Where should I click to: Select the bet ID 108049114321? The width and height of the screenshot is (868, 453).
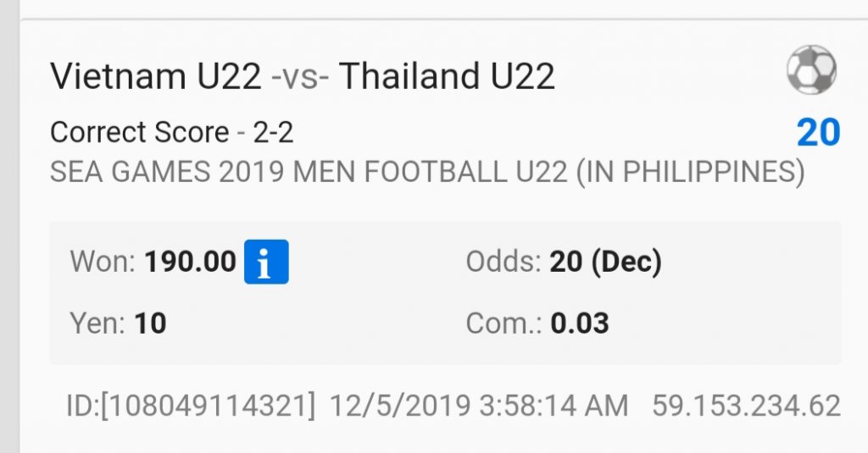pyautogui.click(x=191, y=406)
